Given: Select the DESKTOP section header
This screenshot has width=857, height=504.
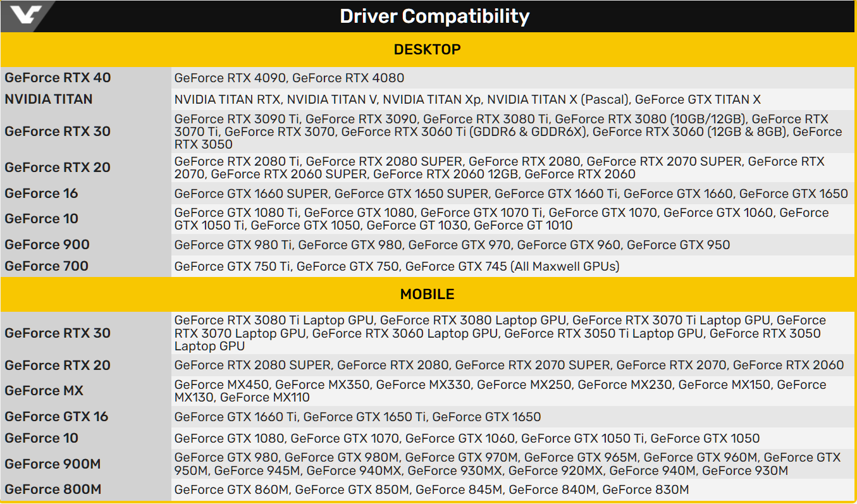Looking at the screenshot, I should (428, 49).
